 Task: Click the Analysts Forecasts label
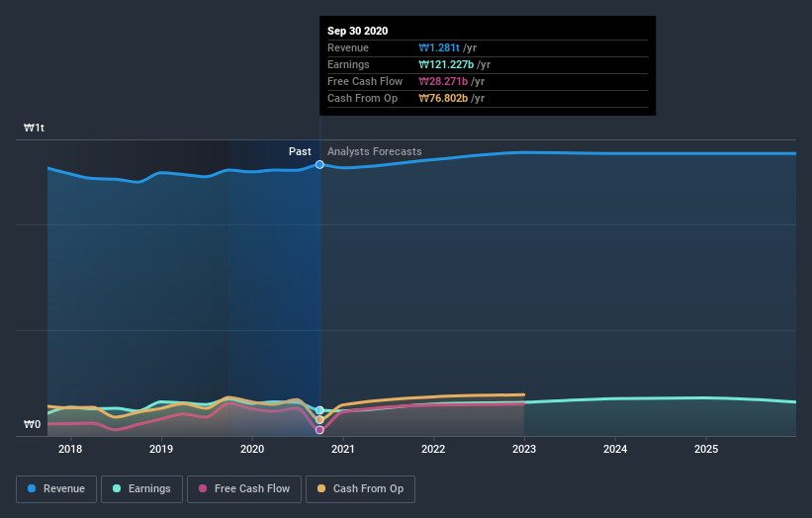[375, 151]
